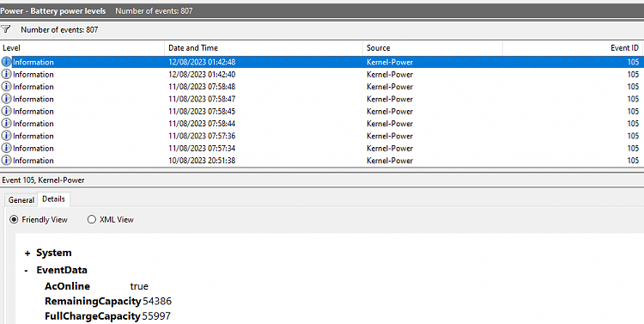Click info icon of 10/08/2023 20:51:38 event
Screen dimensions: 644x324
click(6, 161)
